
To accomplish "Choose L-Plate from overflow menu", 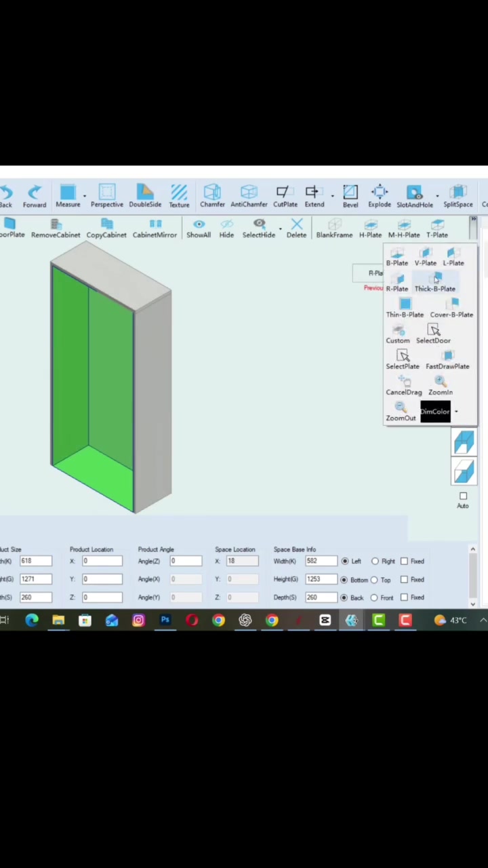I will (x=453, y=257).
